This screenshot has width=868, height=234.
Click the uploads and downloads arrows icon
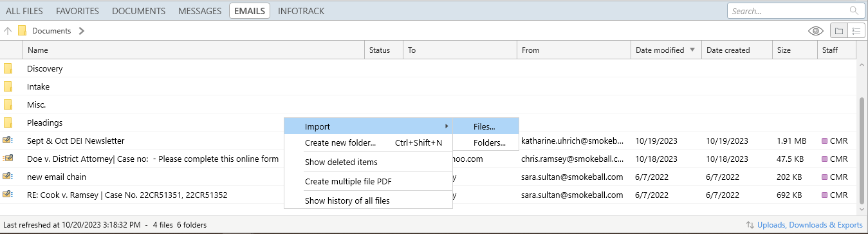coord(750,225)
